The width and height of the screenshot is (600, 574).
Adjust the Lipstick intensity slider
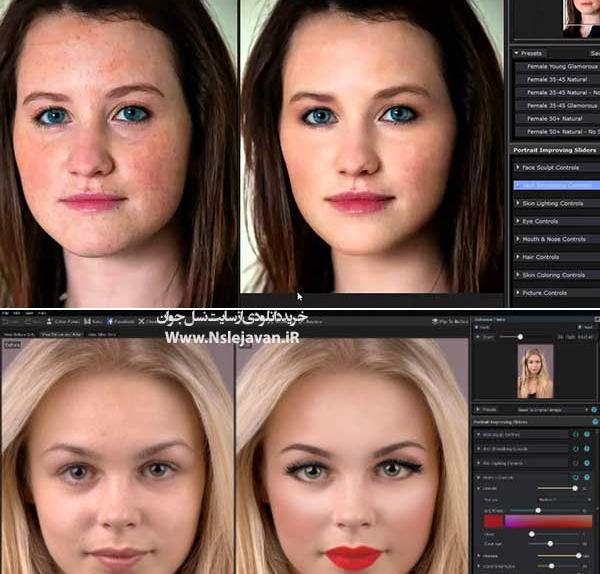click(574, 488)
